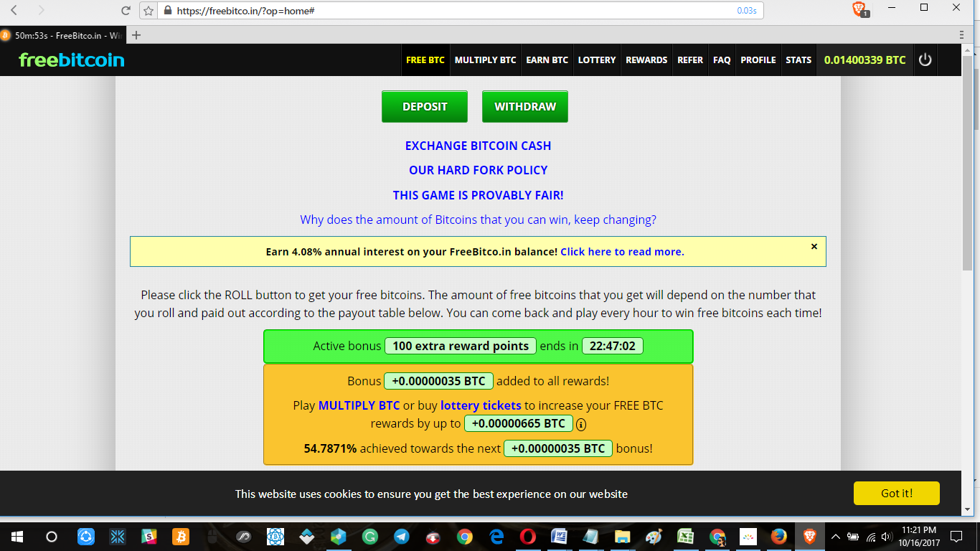Image resolution: width=980 pixels, height=551 pixels.
Task: Click the page's vertical scrollbar thumb
Action: 967,162
